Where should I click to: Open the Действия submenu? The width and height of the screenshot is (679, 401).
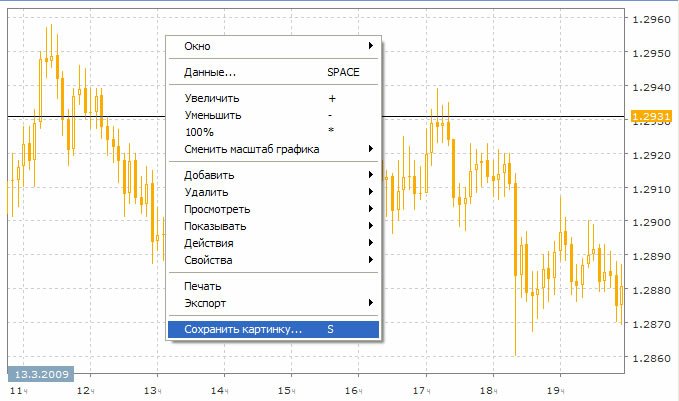click(209, 244)
